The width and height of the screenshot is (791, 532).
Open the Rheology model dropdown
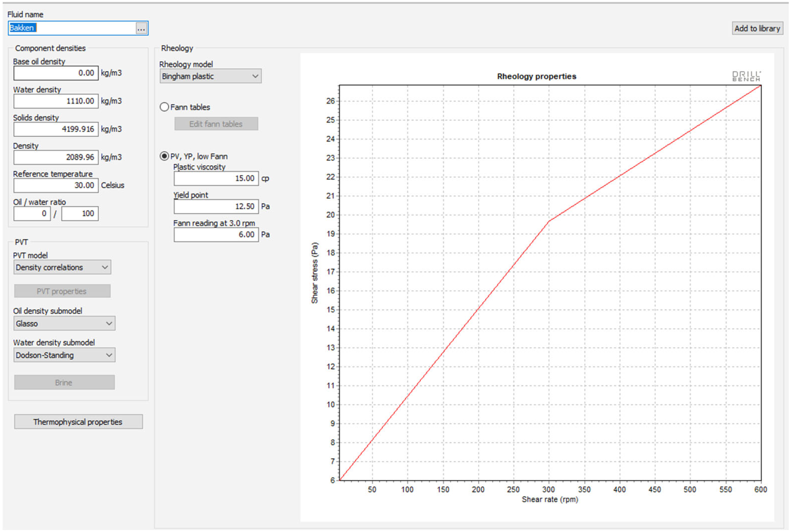click(x=210, y=76)
